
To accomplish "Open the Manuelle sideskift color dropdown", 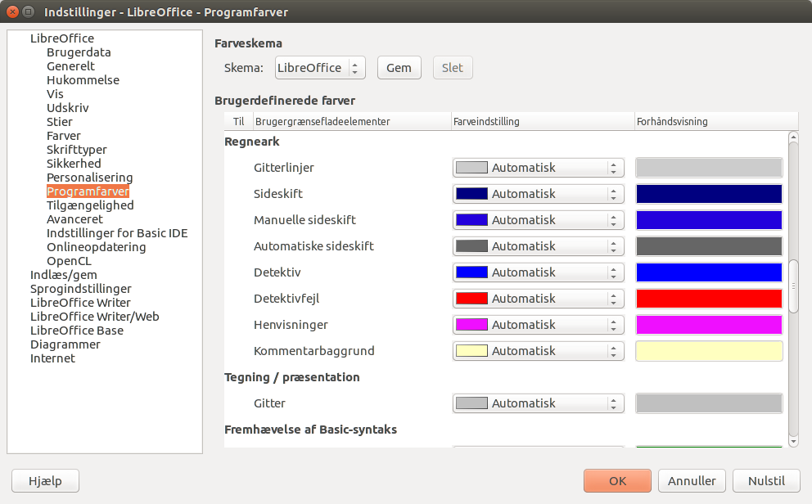I will point(538,220).
